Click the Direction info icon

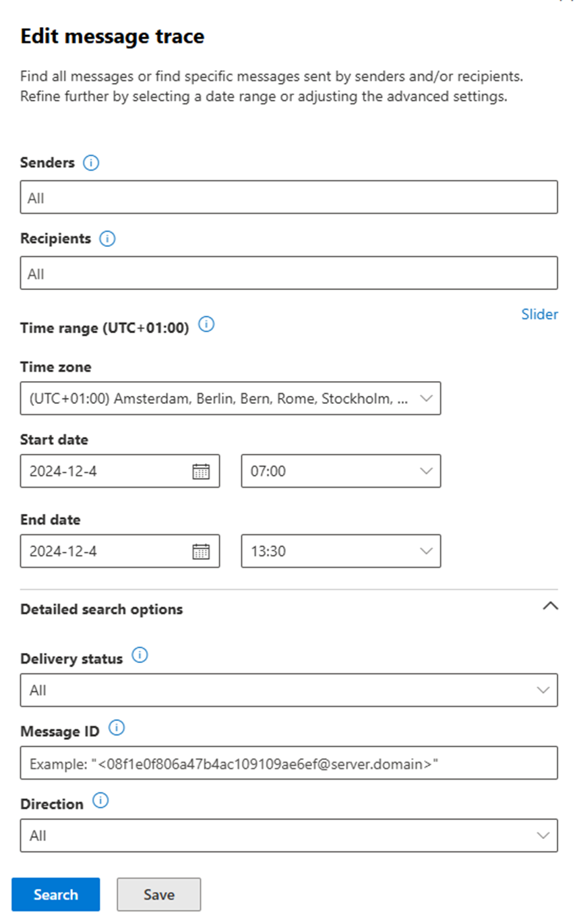(x=100, y=801)
